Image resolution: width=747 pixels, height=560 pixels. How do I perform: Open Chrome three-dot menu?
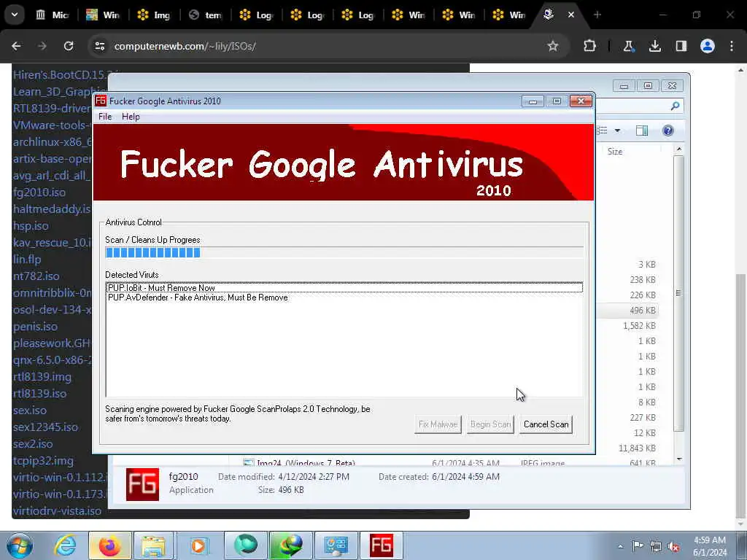point(732,46)
